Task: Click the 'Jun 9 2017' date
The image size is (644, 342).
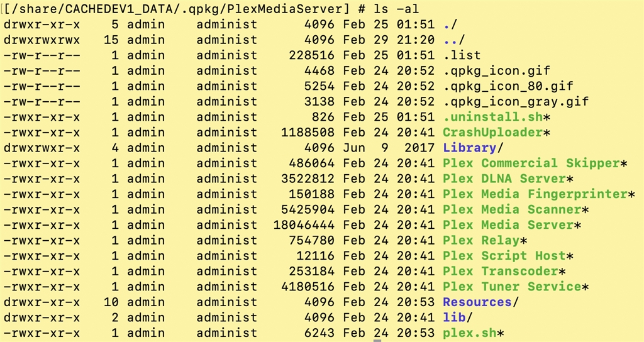Action: 389,148
